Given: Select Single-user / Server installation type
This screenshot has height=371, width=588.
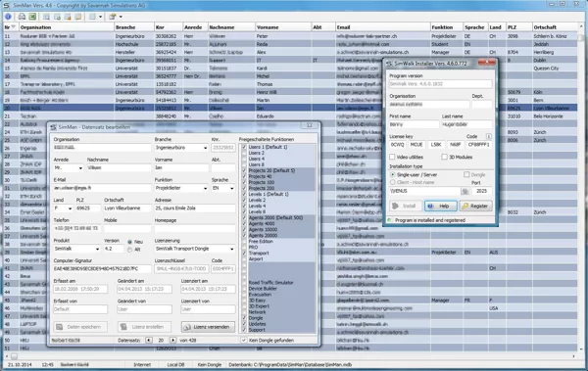Looking at the screenshot, I should coord(393,175).
